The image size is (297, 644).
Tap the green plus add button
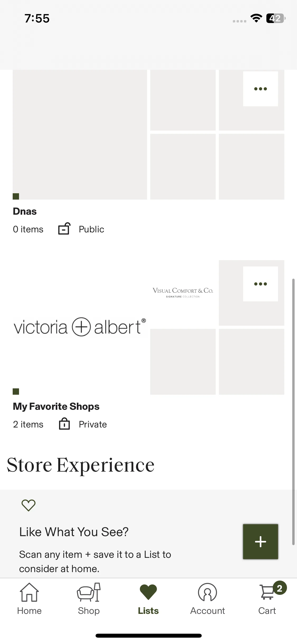point(260,541)
